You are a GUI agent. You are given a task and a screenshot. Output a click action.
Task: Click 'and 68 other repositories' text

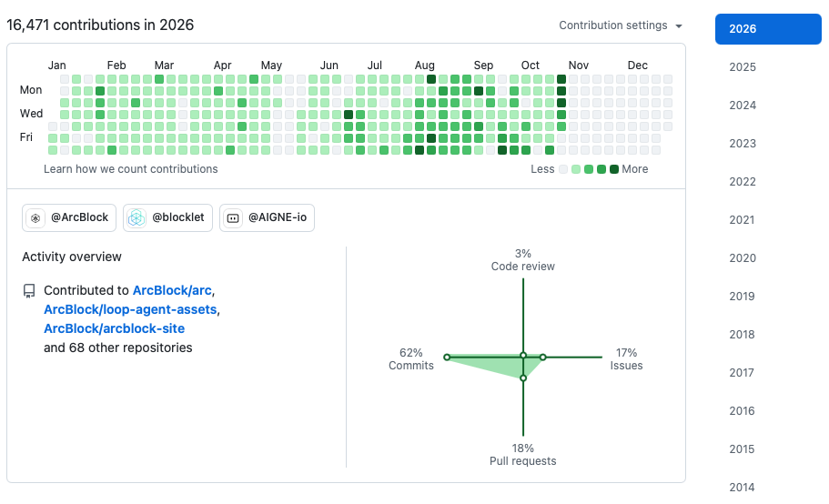pos(118,348)
